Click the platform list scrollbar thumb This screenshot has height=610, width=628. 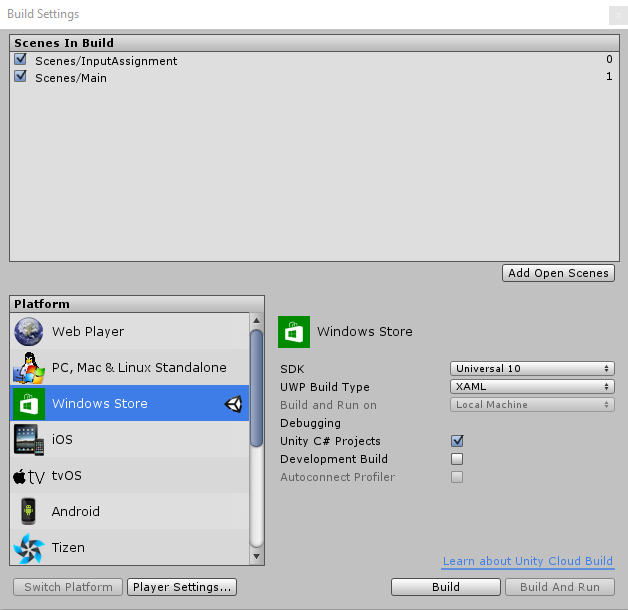click(256, 388)
